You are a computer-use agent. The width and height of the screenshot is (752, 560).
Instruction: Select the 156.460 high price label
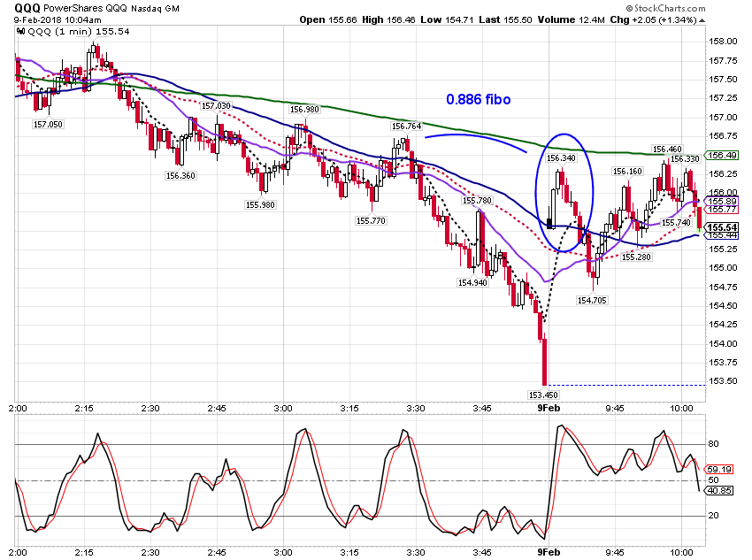pyautogui.click(x=667, y=150)
